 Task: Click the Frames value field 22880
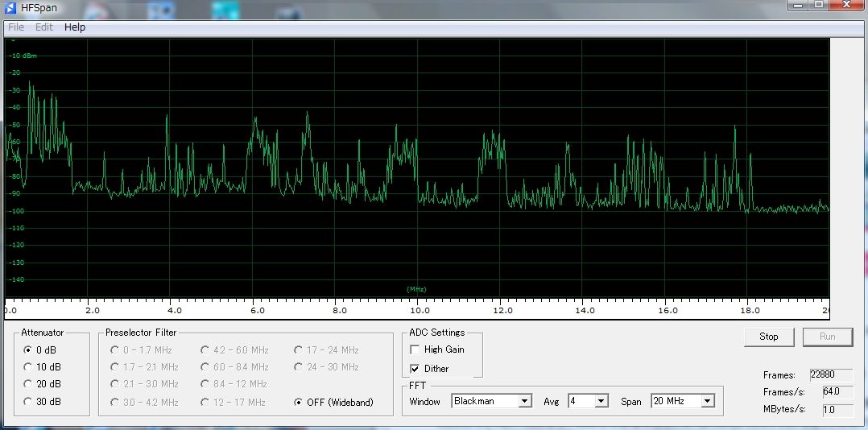831,374
